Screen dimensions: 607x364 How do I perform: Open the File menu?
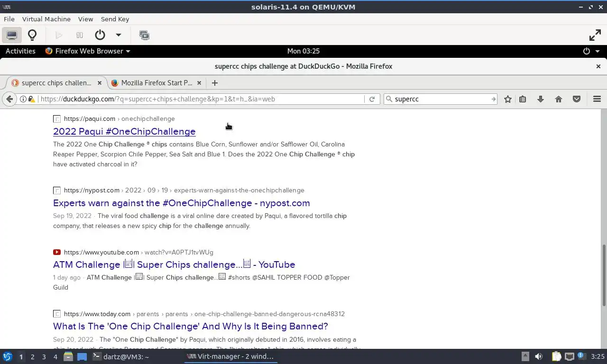point(9,19)
